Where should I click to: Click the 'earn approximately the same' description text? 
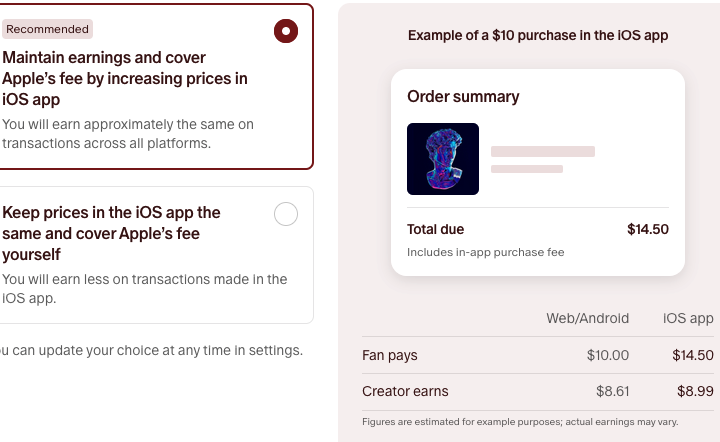point(128,134)
